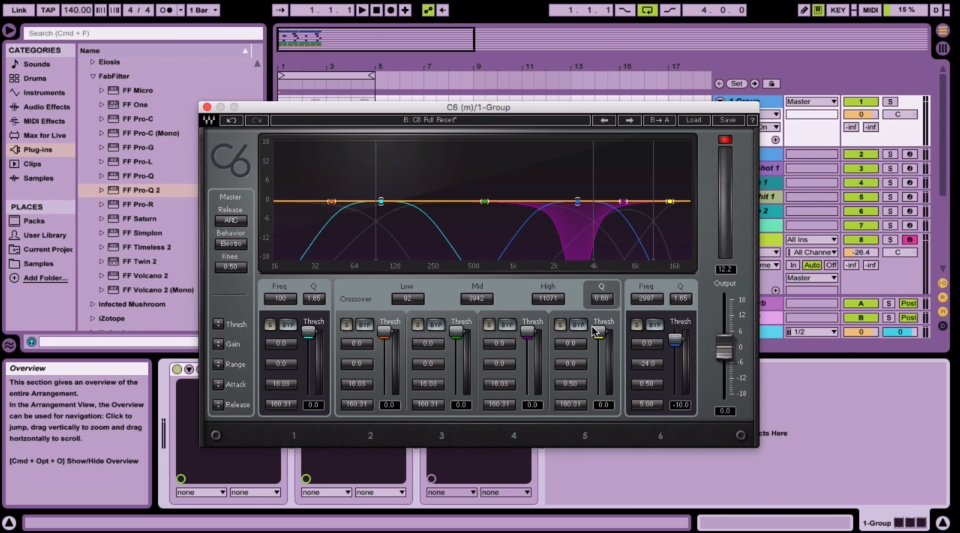Click next preset arrow in C6

pyautogui.click(x=629, y=120)
